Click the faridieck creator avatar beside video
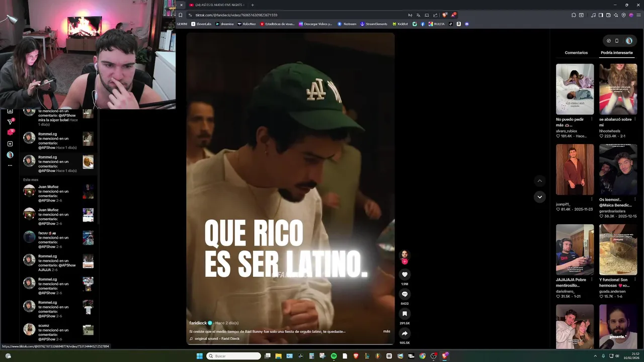 pos(405,255)
